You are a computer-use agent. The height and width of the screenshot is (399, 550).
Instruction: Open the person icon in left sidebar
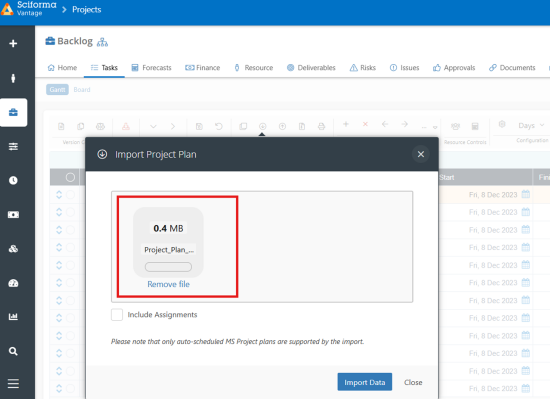(13, 78)
